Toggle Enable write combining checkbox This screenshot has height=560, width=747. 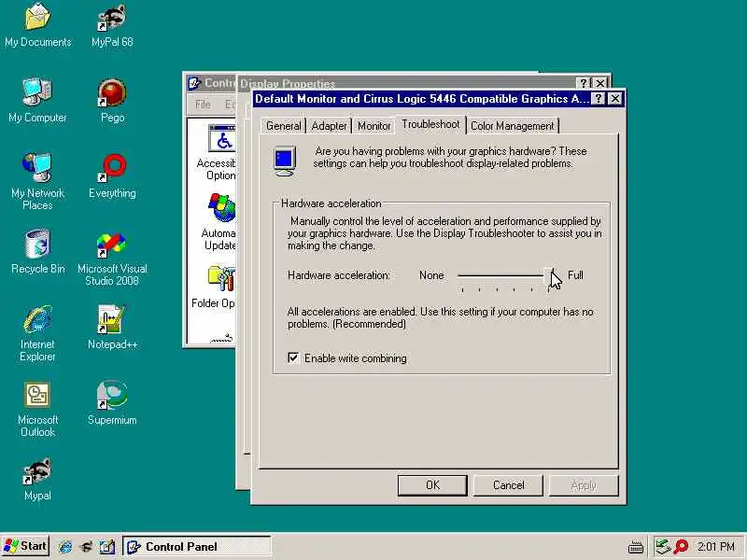pos(293,357)
